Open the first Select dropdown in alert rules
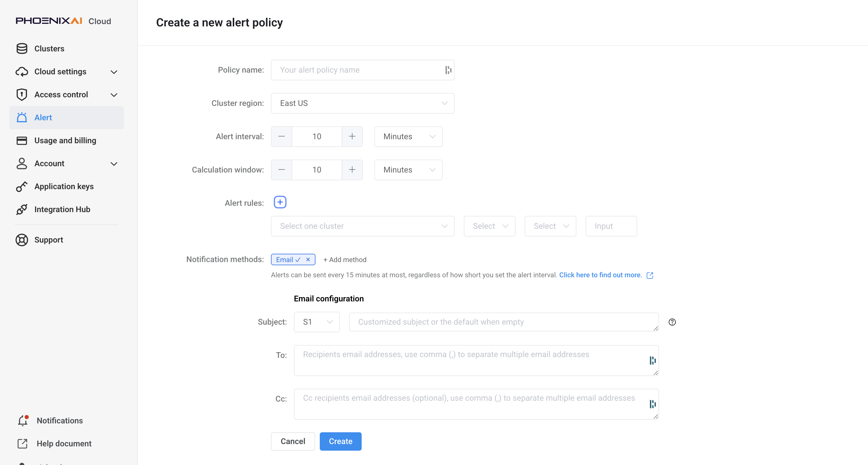 (489, 226)
